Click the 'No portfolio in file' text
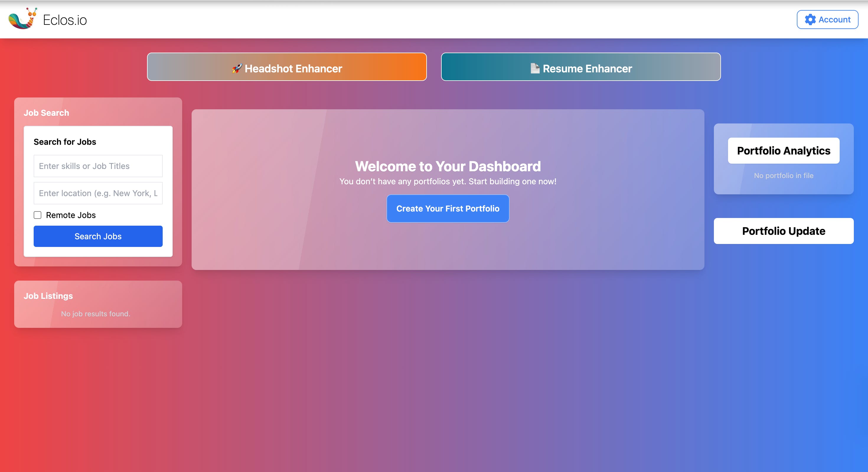This screenshot has height=472, width=868. (784, 176)
